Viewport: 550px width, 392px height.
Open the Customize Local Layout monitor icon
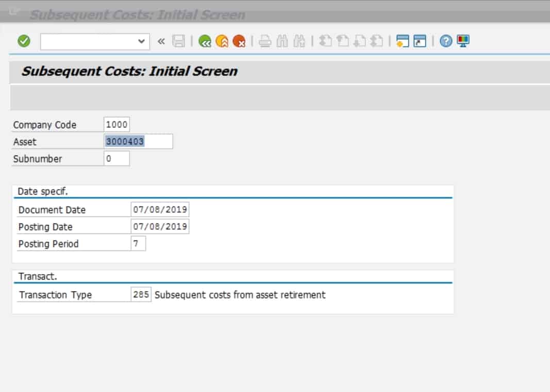pos(463,41)
